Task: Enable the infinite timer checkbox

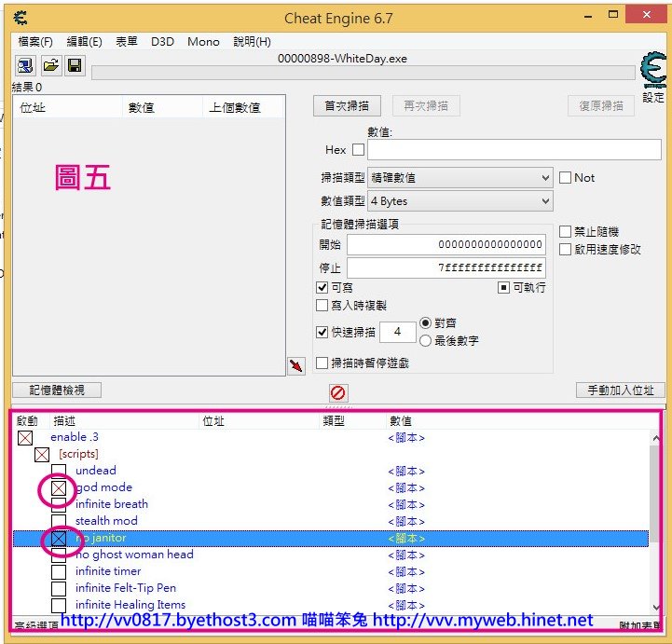Action: coord(59,571)
